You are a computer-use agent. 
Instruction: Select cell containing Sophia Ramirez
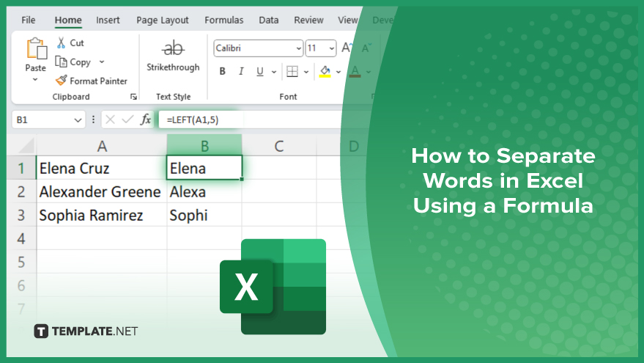102,215
